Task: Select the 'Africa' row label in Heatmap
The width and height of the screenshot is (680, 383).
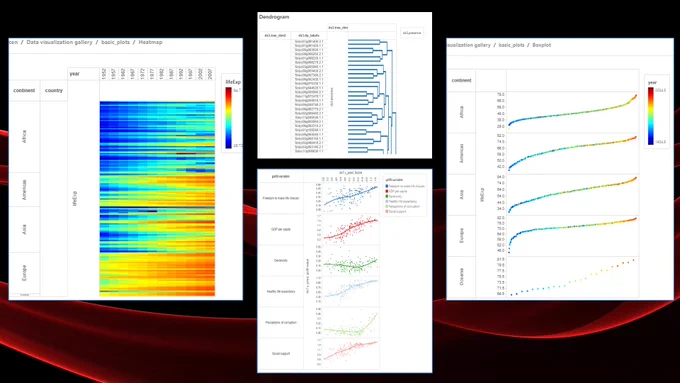Action: click(x=24, y=136)
